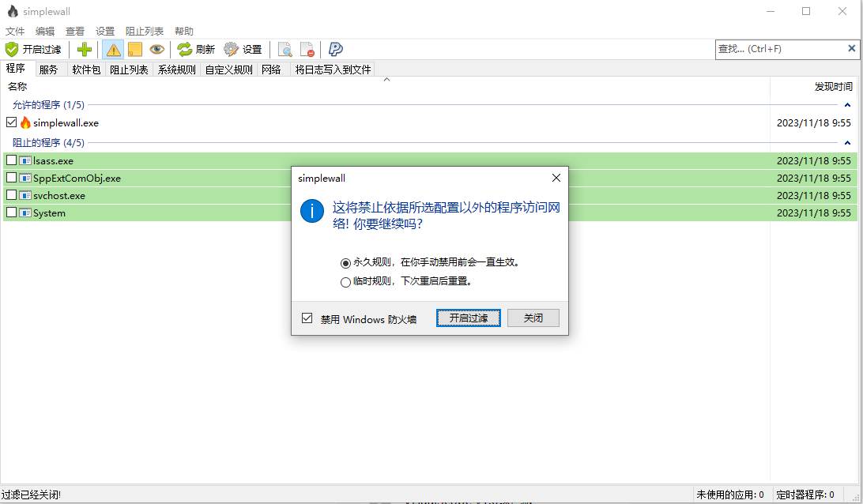Select the 永久规则 radio option
The image size is (863, 504).
point(345,263)
